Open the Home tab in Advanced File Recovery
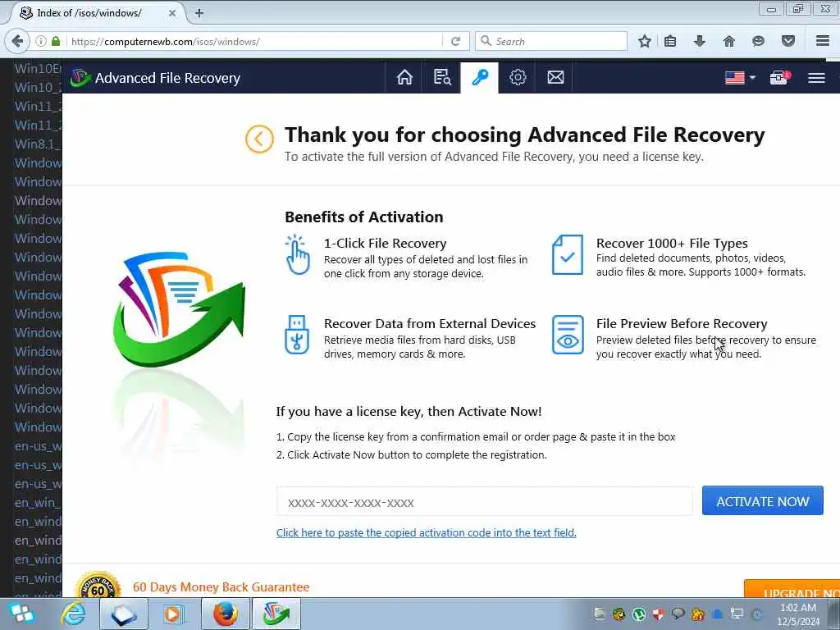This screenshot has width=840, height=630. click(404, 78)
